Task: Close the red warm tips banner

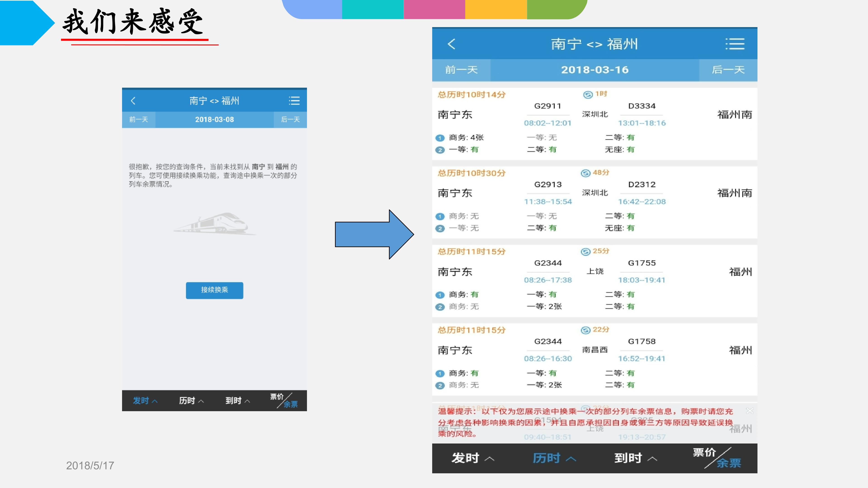Action: click(749, 411)
